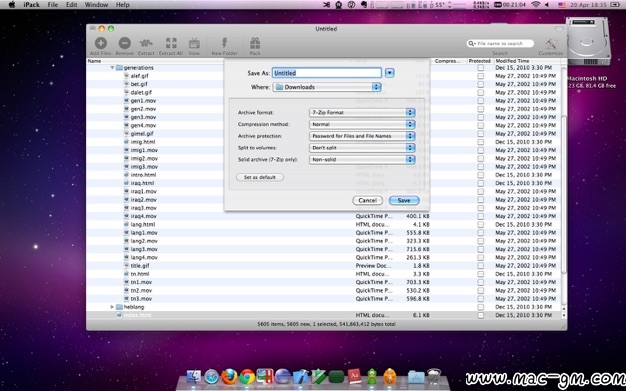Launch Firefox from the Dock

229,377
